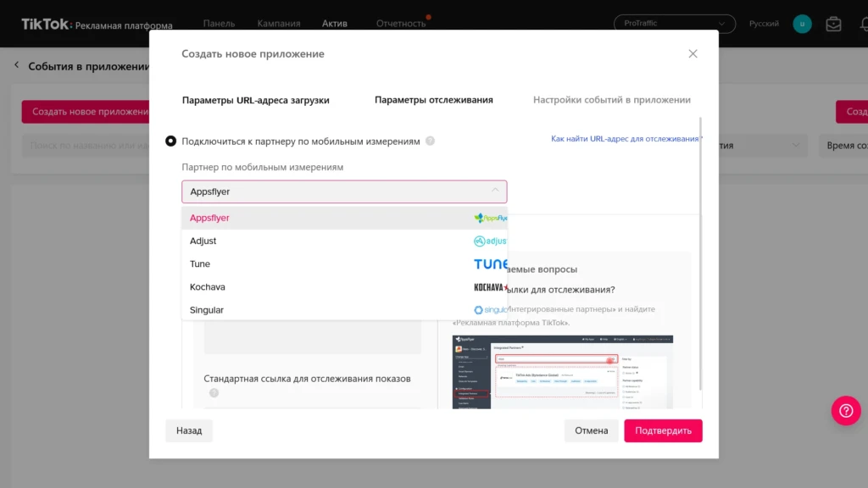Select radio to connect a mobile measurement partner
868x488 pixels.
[x=170, y=141]
